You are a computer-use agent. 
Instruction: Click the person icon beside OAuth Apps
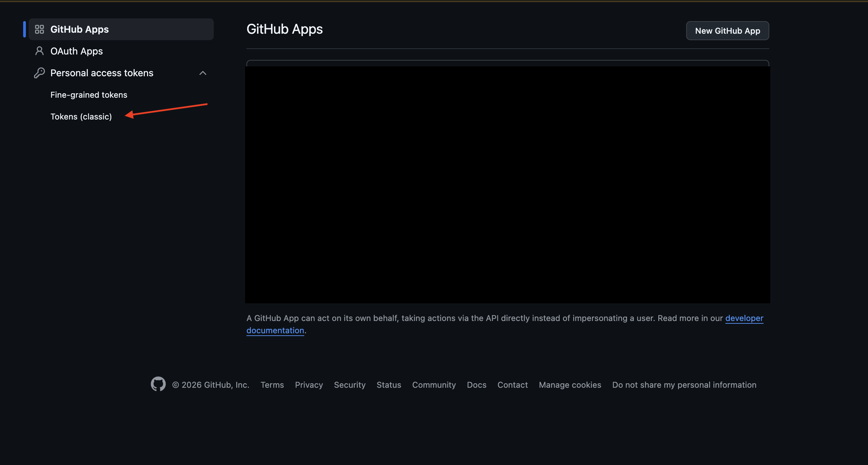pyautogui.click(x=39, y=51)
